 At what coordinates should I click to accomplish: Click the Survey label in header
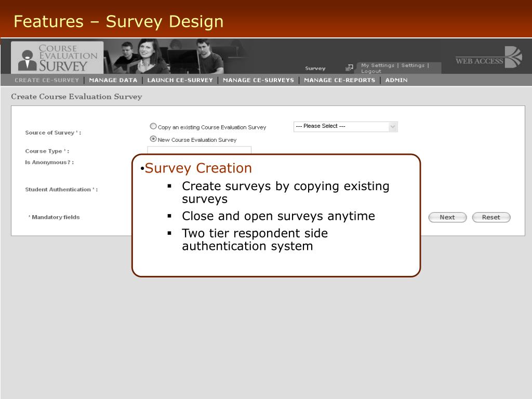315,68
